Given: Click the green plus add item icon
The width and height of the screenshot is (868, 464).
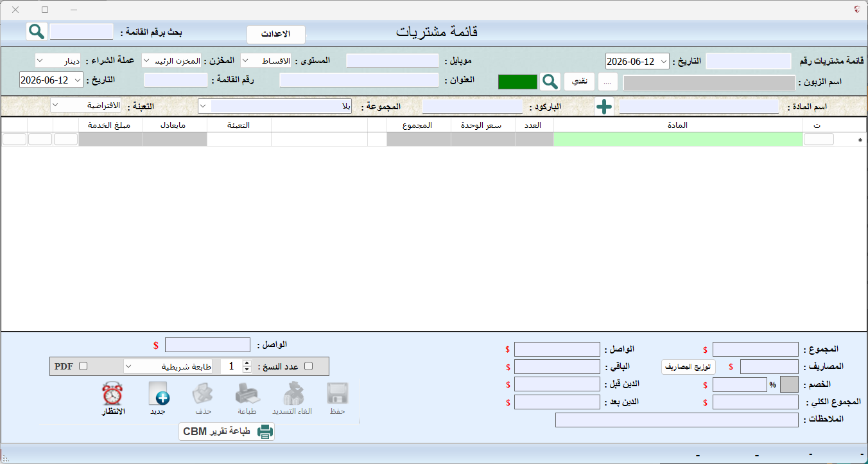Looking at the screenshot, I should [x=603, y=107].
